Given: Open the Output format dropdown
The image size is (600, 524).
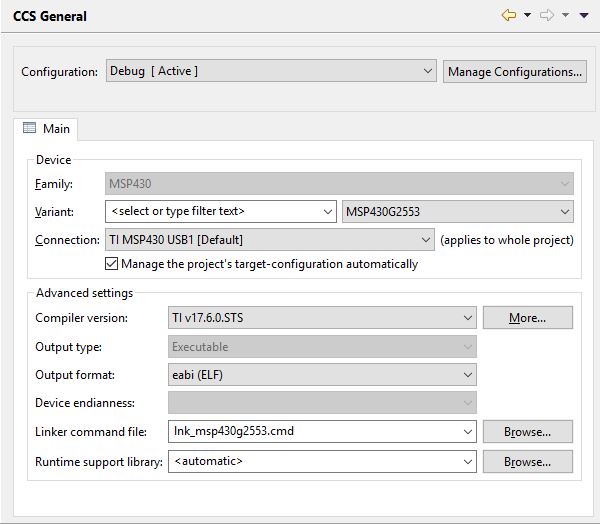Looking at the screenshot, I should coord(467,375).
